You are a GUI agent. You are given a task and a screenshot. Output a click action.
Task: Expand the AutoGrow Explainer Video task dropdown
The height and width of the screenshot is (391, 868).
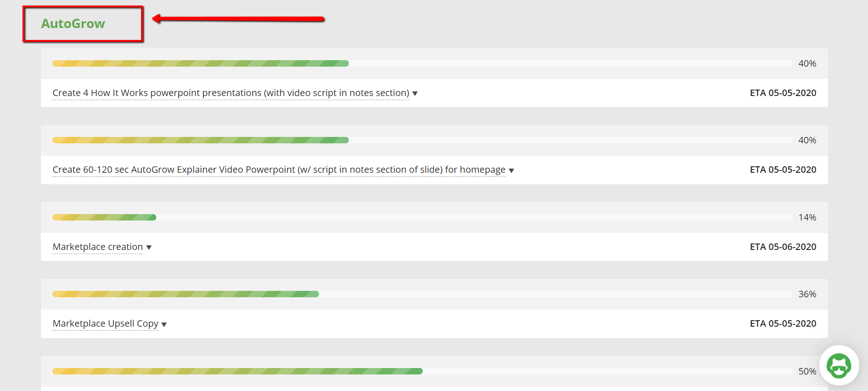click(x=511, y=170)
